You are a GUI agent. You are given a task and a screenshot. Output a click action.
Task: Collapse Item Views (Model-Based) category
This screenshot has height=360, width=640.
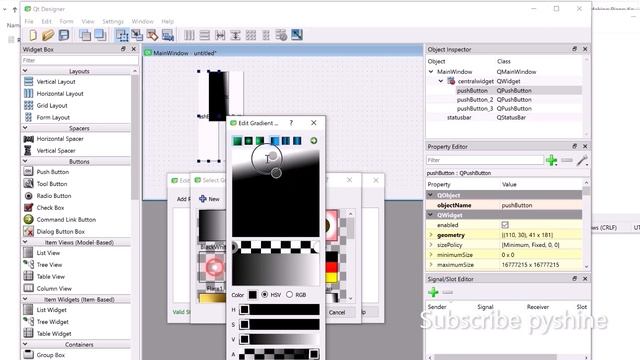pos(25,242)
